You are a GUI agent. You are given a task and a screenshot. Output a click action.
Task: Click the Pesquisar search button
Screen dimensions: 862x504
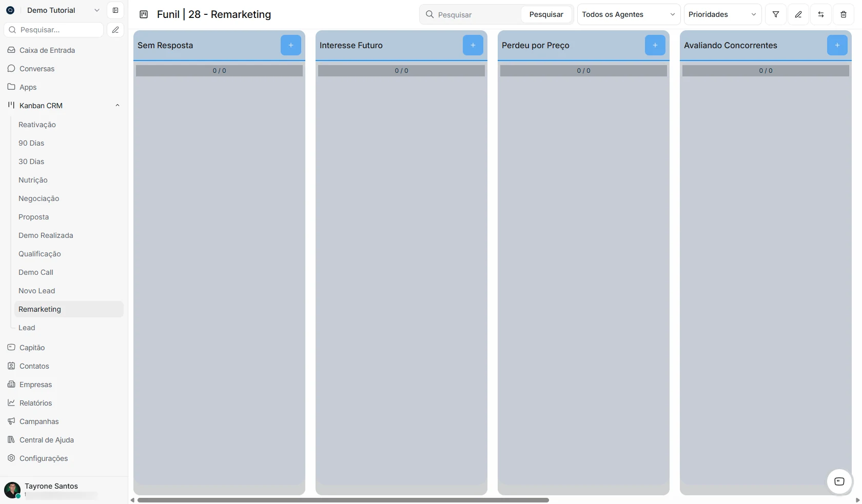[546, 14]
